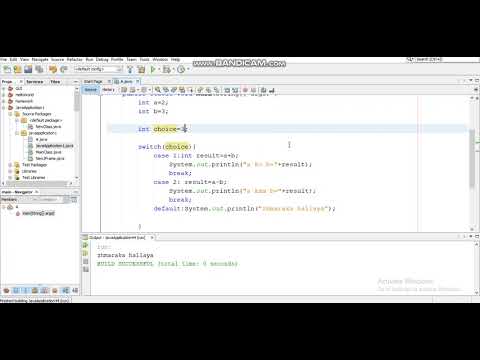Open the Help menu
The image size is (480, 360).
point(176,60)
